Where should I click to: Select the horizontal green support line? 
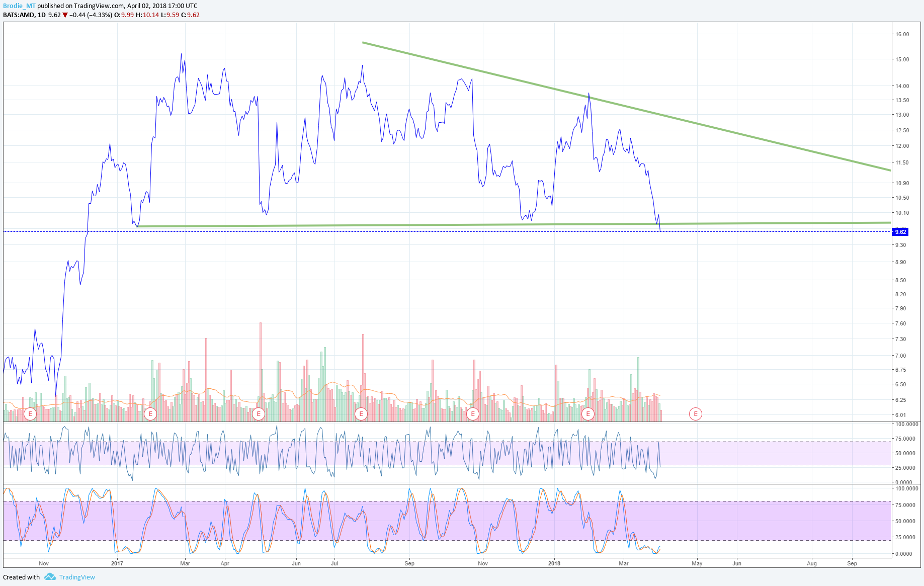513,224
